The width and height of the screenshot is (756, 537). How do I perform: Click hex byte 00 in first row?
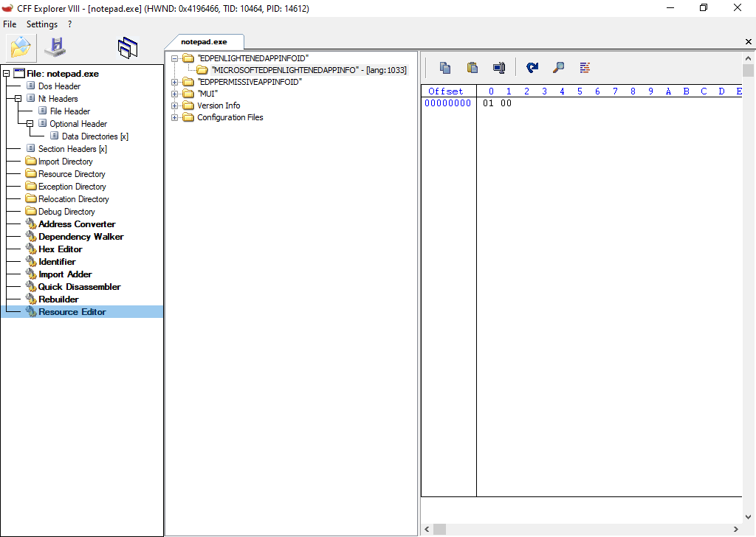[506, 103]
